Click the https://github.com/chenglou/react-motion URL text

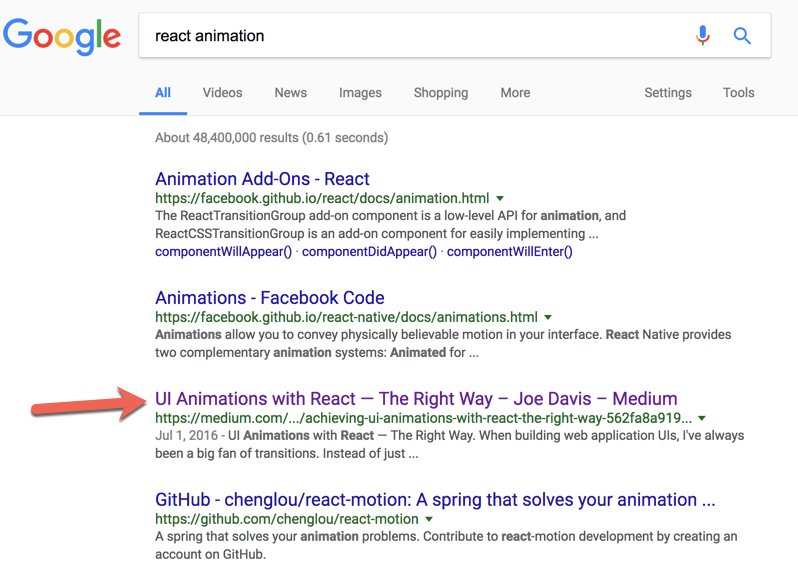287,519
